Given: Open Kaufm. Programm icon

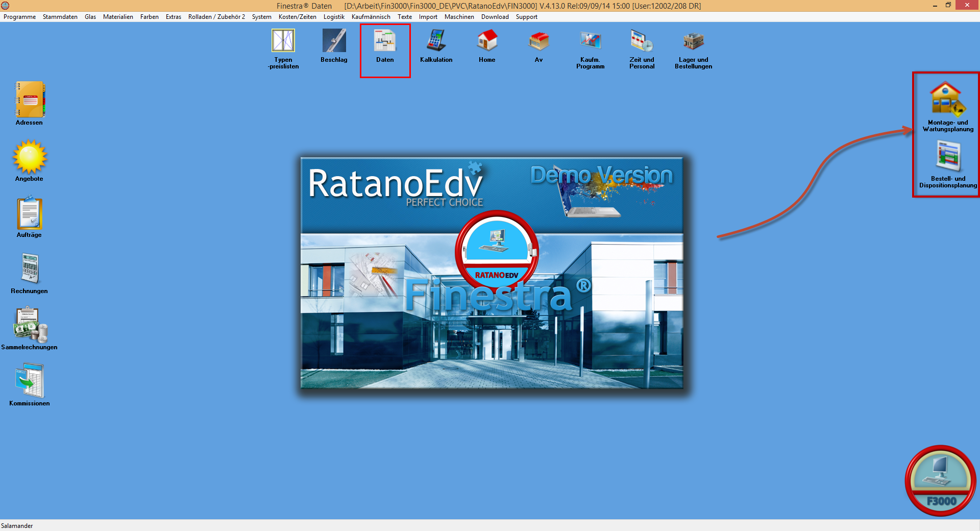Looking at the screenshot, I should click(590, 41).
